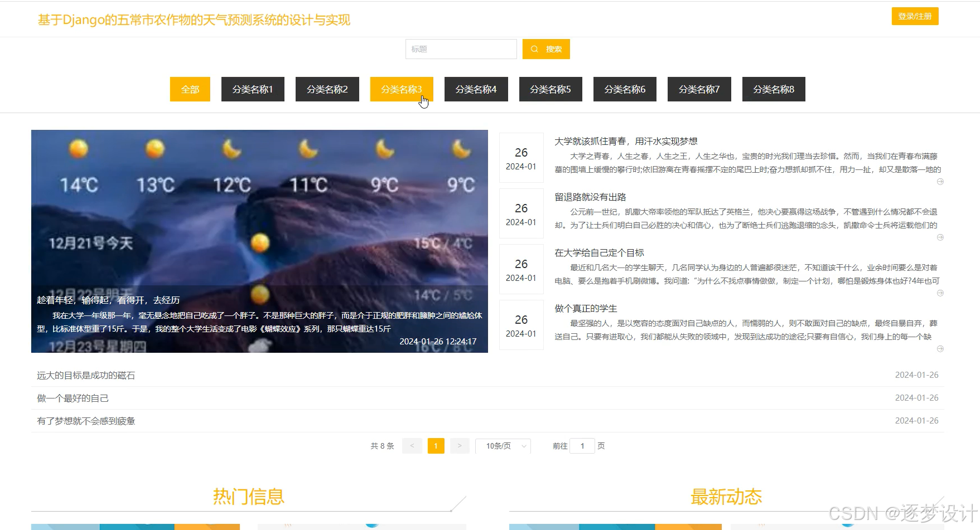980x530 pixels.
Task: Open details arrow for 在大学给自己定个目标
Action: coord(940,293)
